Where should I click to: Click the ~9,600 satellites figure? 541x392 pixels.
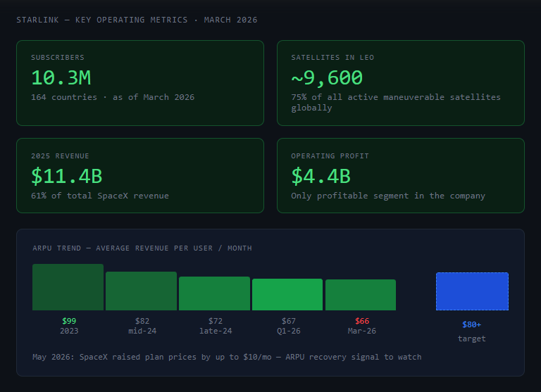(327, 77)
